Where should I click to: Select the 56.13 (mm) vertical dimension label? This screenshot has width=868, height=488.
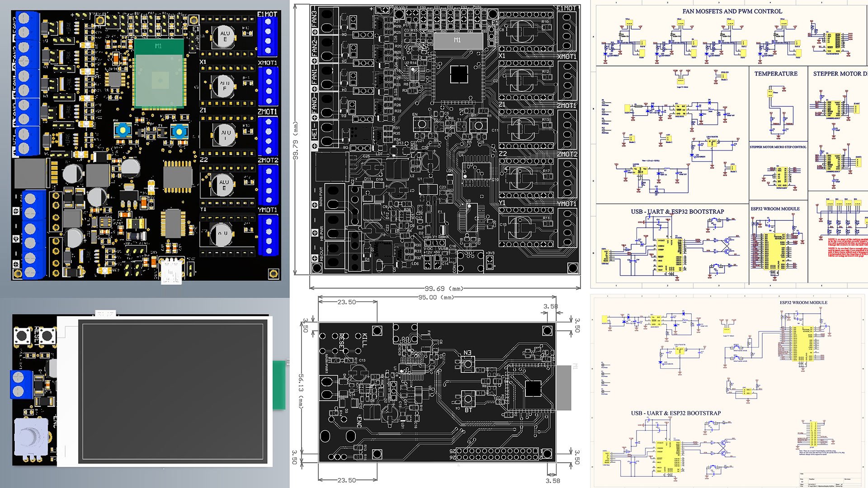tap(301, 391)
